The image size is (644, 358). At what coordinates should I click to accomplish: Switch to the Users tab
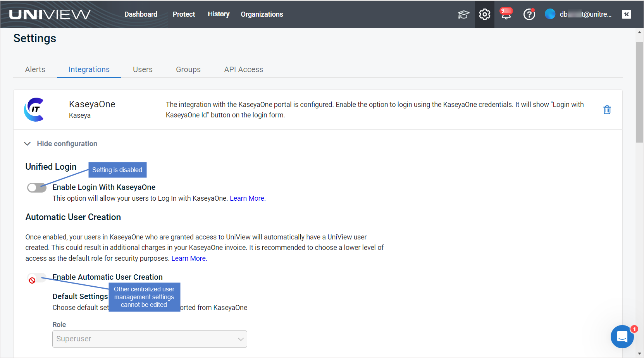click(x=143, y=69)
